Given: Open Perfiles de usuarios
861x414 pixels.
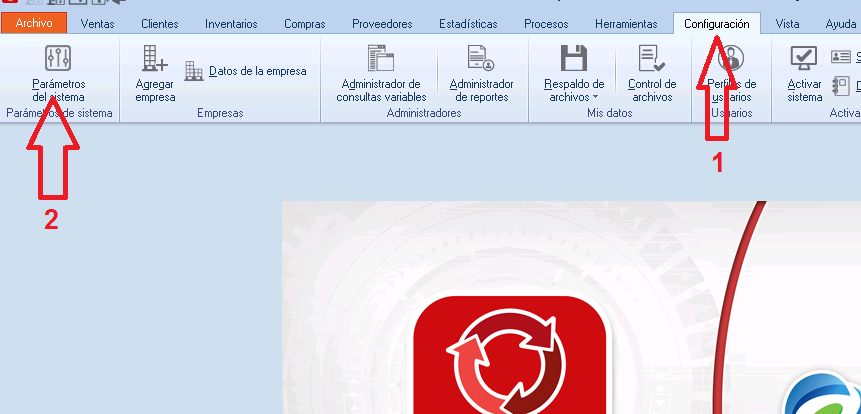Looking at the screenshot, I should point(731,74).
